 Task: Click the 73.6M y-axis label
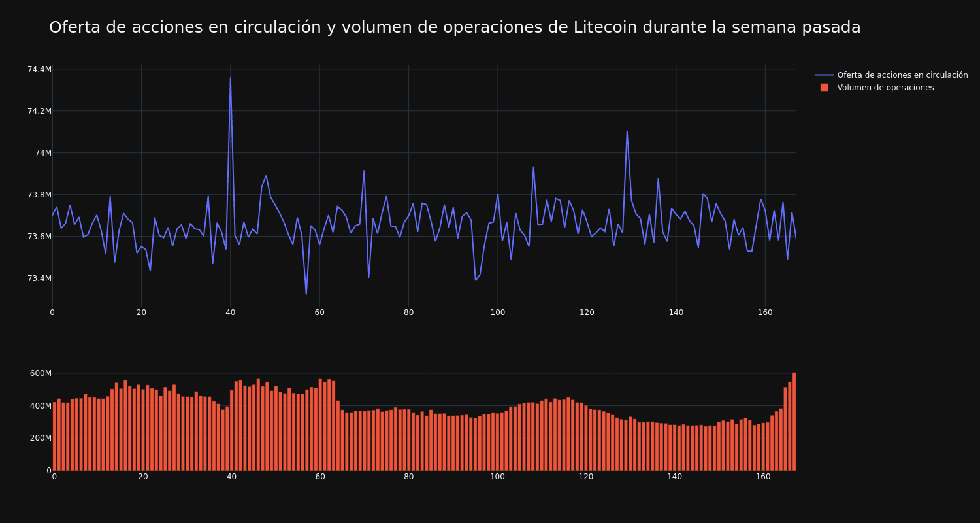pyautogui.click(x=39, y=237)
